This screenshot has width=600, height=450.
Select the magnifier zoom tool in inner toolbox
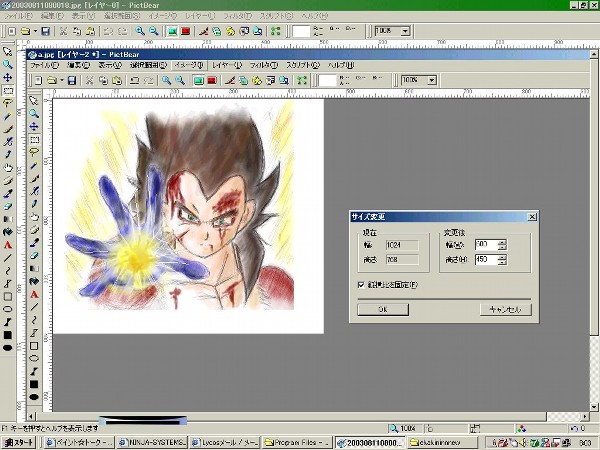click(x=34, y=114)
